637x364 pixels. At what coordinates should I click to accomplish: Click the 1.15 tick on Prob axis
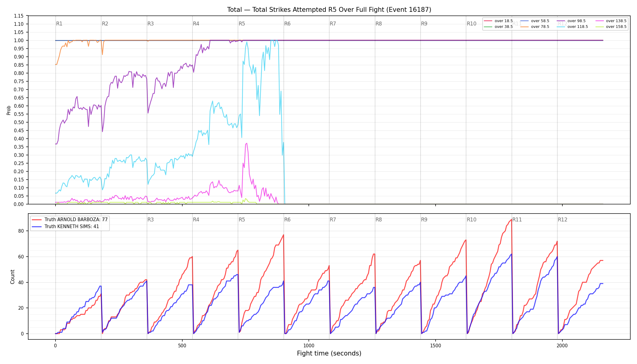coord(19,16)
